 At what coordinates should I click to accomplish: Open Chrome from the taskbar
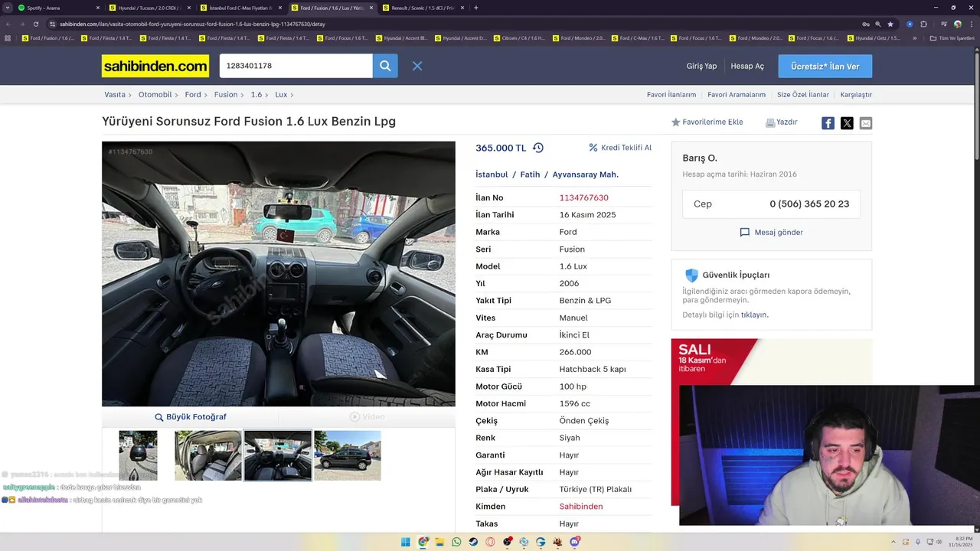pyautogui.click(x=423, y=542)
